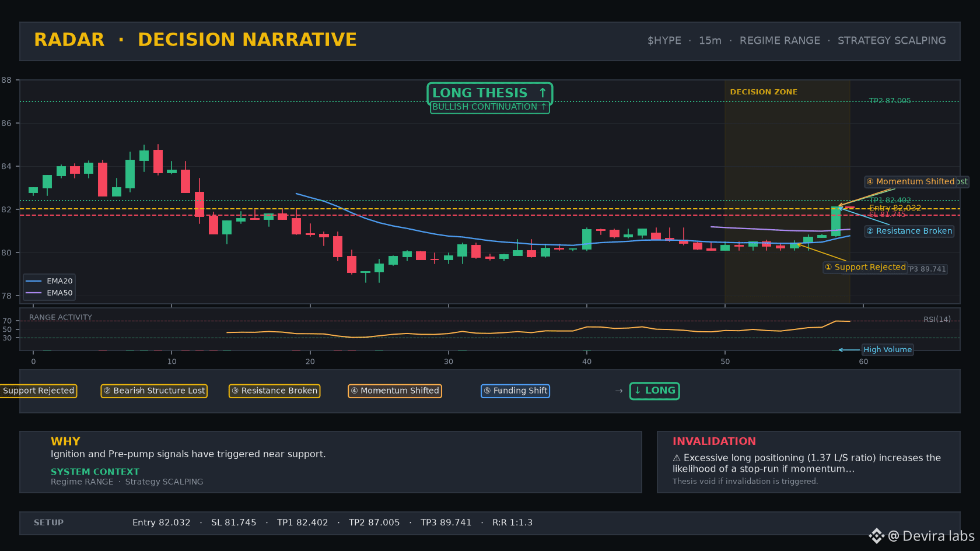Click the $HYPE ticker in the header

coord(664,41)
